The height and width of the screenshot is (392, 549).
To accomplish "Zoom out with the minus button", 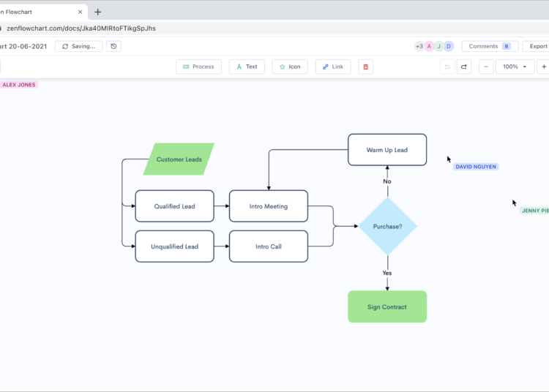I will pos(486,67).
